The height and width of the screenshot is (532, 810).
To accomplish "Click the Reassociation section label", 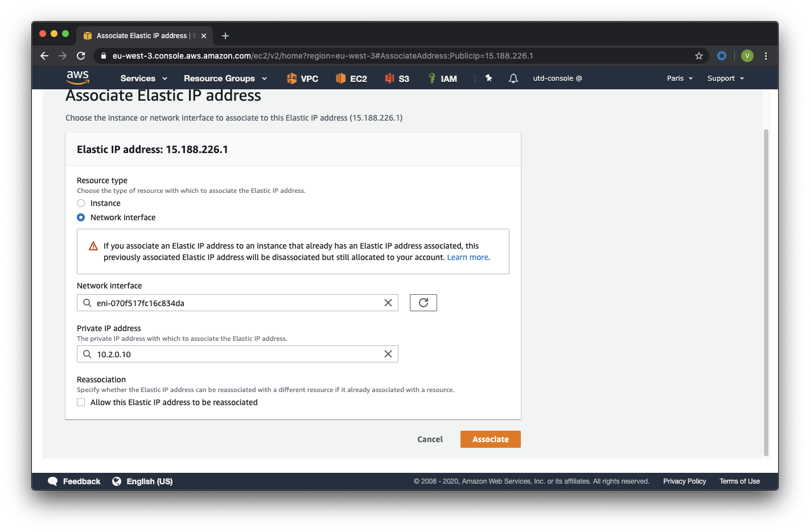I will (101, 380).
